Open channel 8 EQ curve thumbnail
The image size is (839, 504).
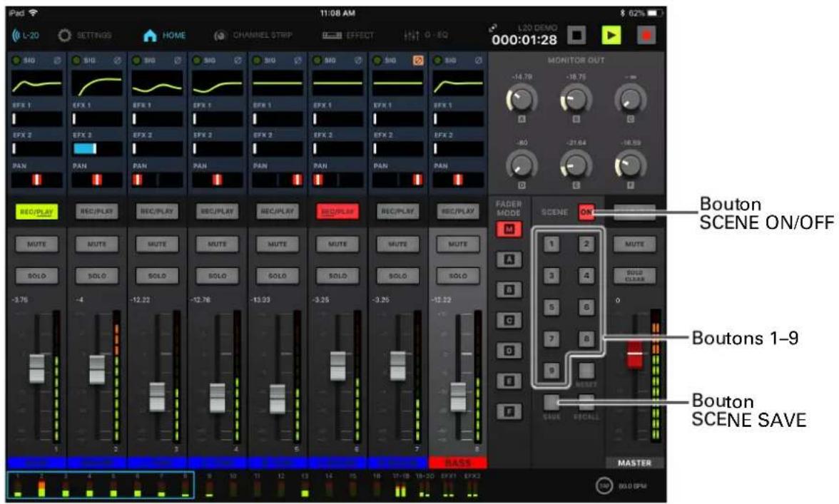pos(458,83)
